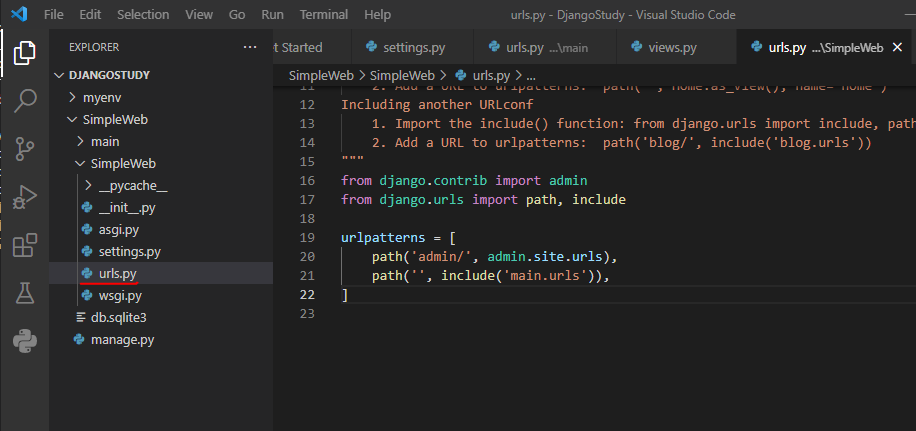Select urls.py in explorer tree
The image size is (916, 431).
coord(161,273)
